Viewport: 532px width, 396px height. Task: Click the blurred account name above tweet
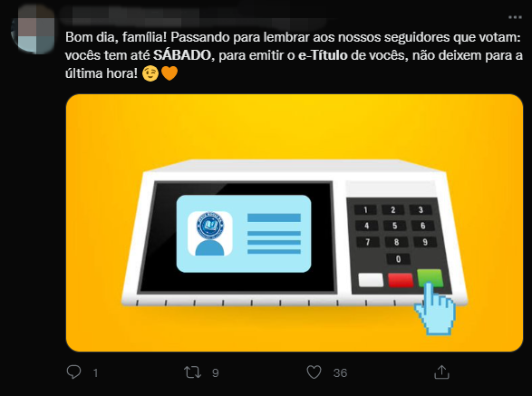(193, 16)
